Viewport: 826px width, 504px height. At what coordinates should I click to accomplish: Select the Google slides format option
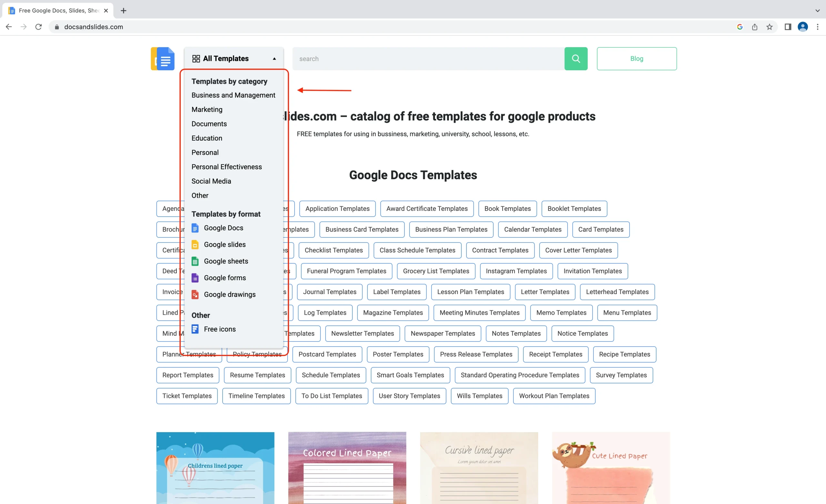click(225, 244)
